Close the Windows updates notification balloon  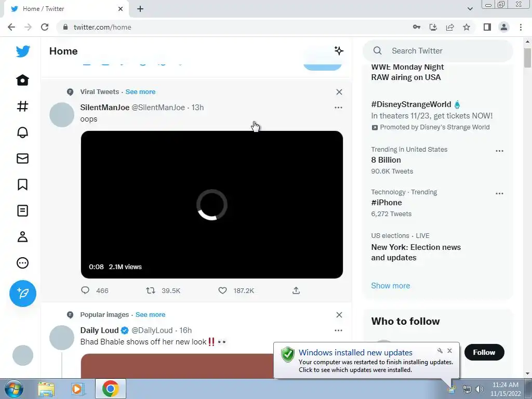(x=449, y=351)
